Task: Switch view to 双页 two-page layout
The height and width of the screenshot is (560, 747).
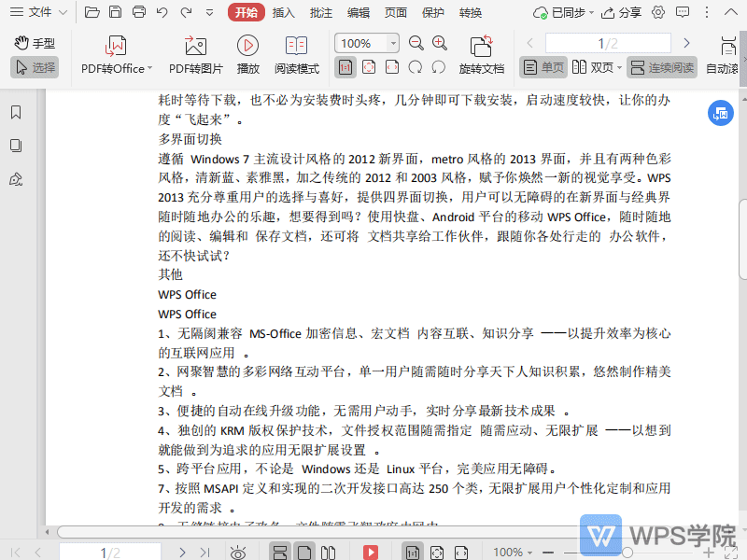Action: click(594, 67)
